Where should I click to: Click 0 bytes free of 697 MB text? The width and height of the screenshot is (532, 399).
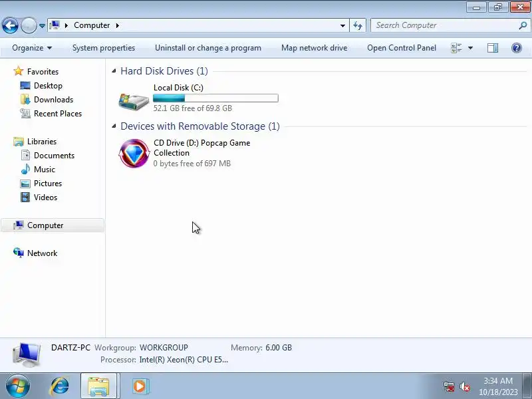[192, 164]
